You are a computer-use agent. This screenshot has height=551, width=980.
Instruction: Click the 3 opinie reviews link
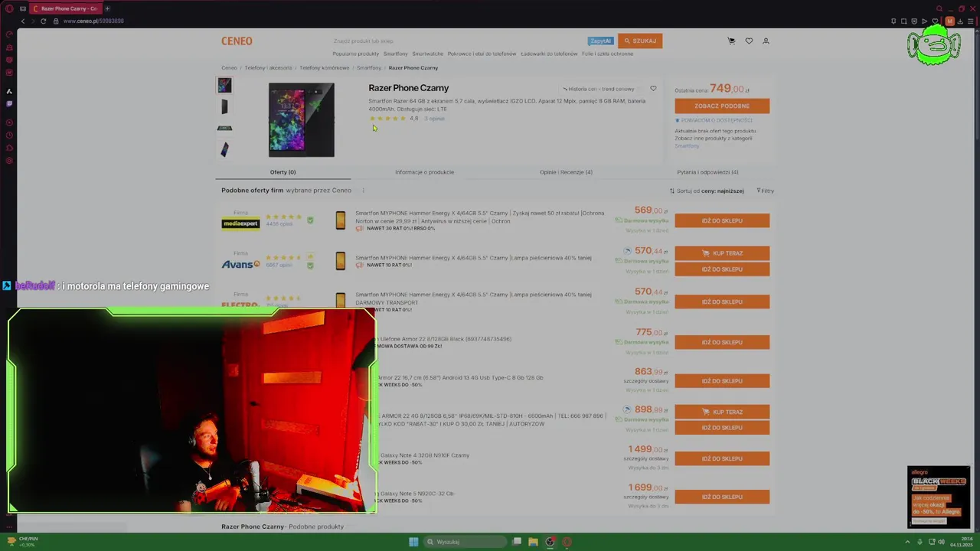tap(434, 119)
